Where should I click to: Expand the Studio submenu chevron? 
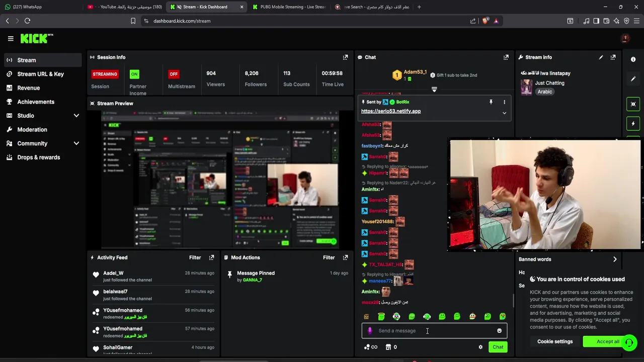point(76,116)
